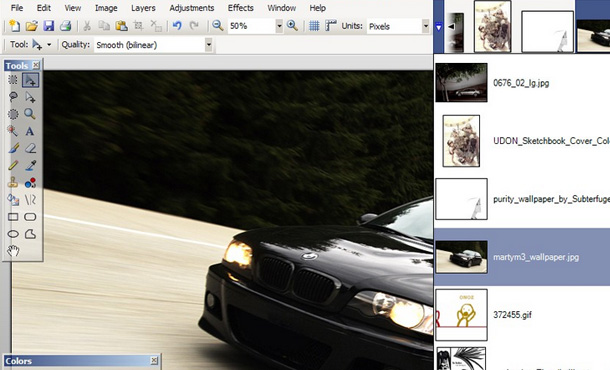Open the Help menu

pyautogui.click(x=317, y=8)
